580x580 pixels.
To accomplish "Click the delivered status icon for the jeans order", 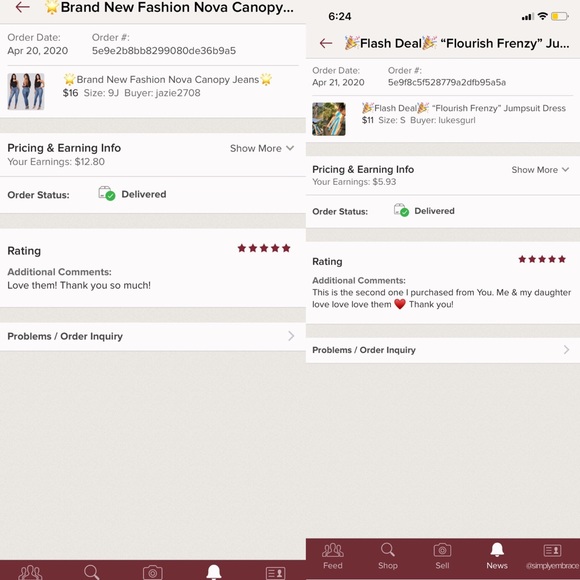I will [x=107, y=193].
